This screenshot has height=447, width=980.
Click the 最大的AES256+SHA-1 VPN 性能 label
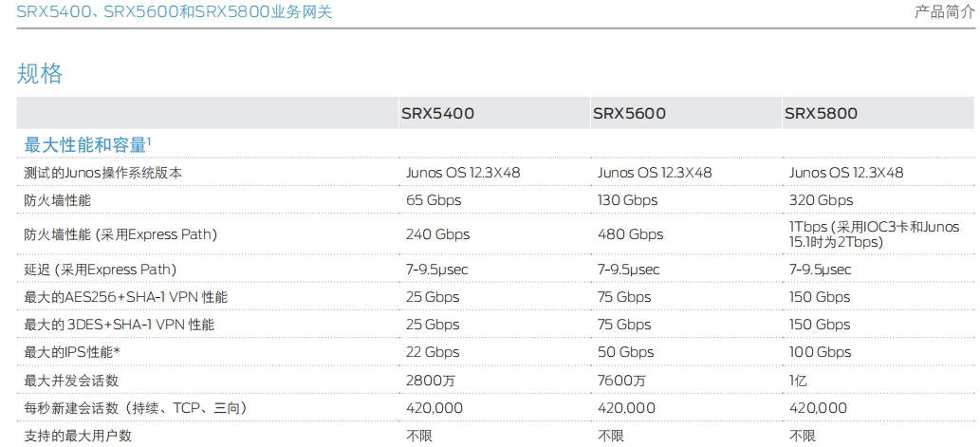[x=125, y=297]
